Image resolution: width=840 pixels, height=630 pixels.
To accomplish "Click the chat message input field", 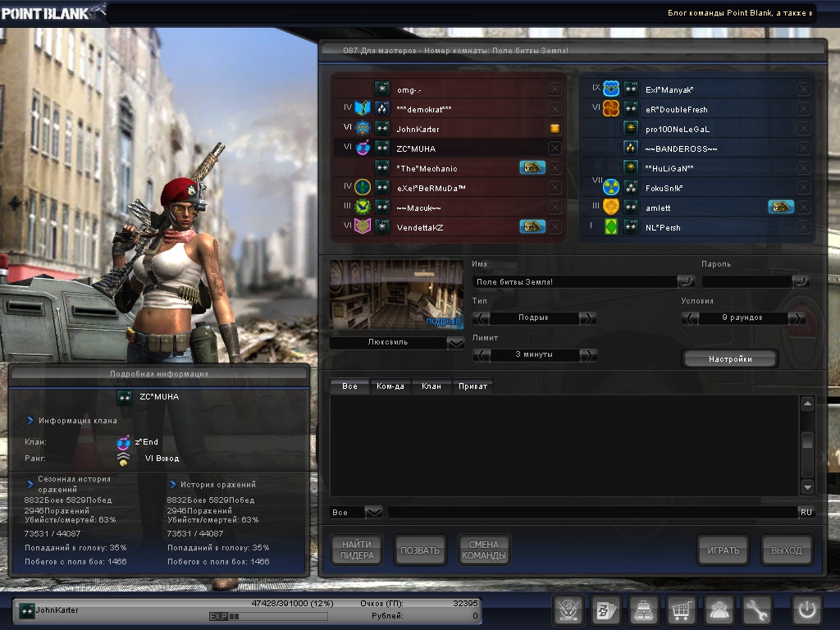I will coord(591,512).
